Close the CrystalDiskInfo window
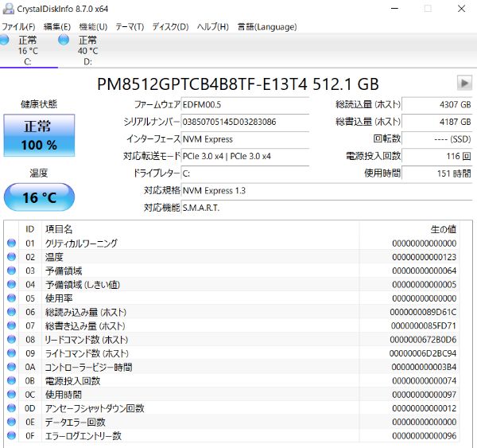Viewport: 477px width, 448px height. tap(461, 9)
